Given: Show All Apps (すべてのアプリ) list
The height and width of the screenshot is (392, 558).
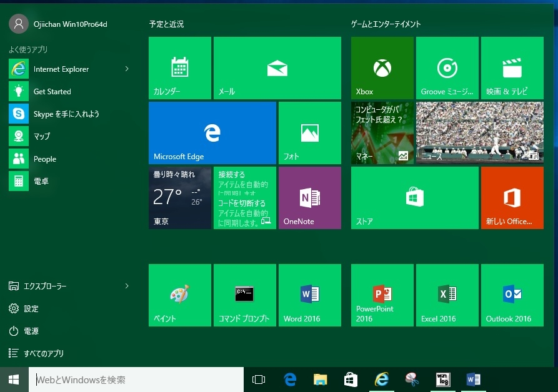Looking at the screenshot, I should 44,353.
